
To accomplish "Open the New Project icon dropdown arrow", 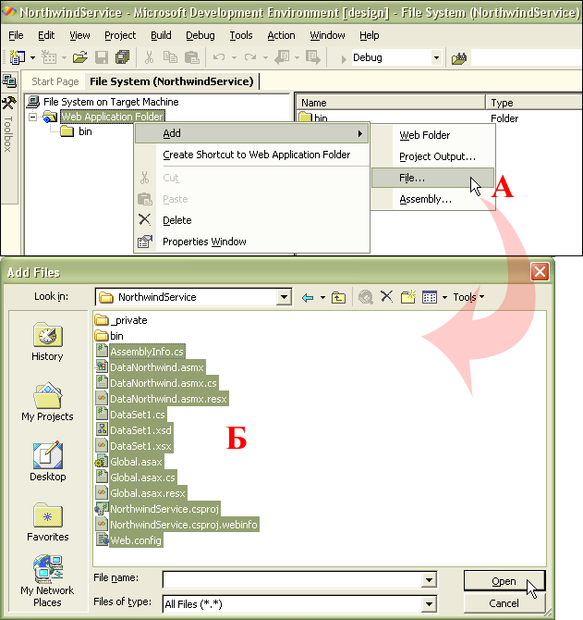I will tap(32, 58).
